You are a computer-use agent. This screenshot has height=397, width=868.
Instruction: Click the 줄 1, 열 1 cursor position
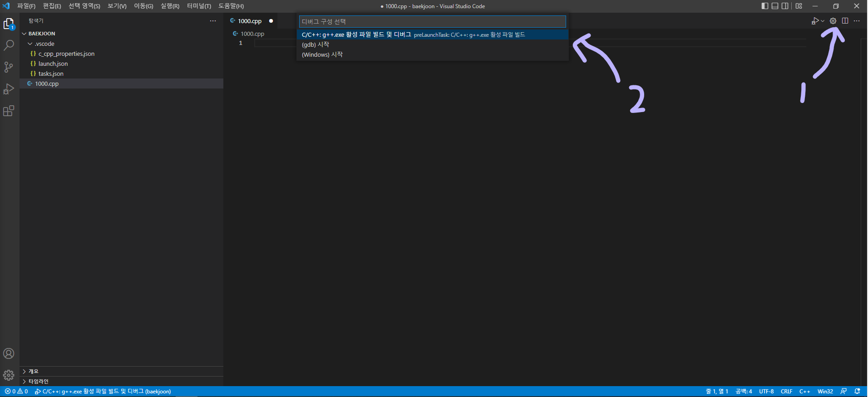717,391
